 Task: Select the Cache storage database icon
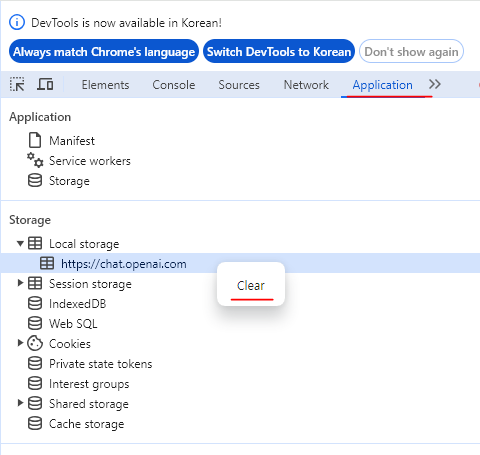(x=35, y=424)
